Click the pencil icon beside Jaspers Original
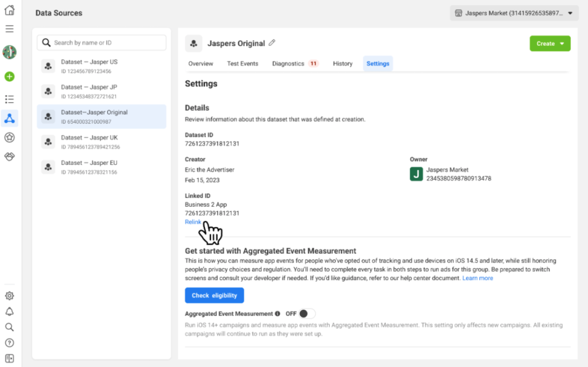 [x=272, y=43]
